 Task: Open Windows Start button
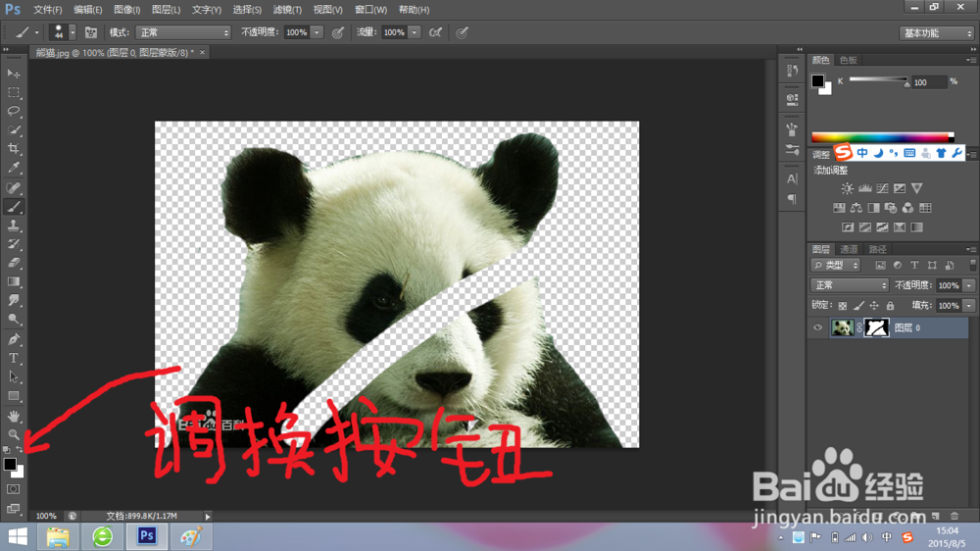point(18,536)
